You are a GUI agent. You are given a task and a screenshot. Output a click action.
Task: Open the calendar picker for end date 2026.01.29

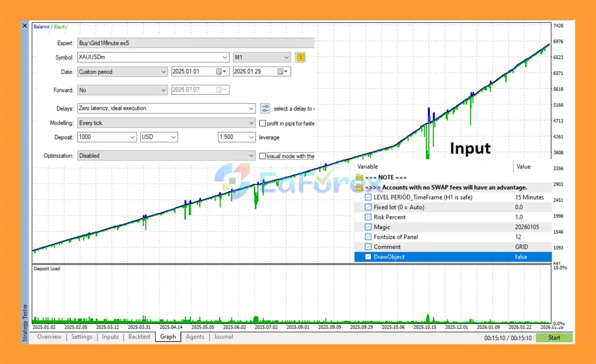coord(280,71)
